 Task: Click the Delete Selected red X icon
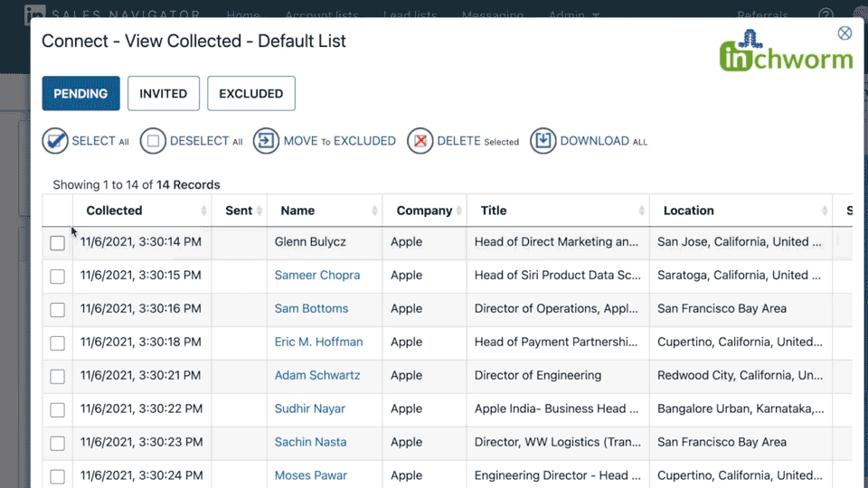[x=420, y=141]
